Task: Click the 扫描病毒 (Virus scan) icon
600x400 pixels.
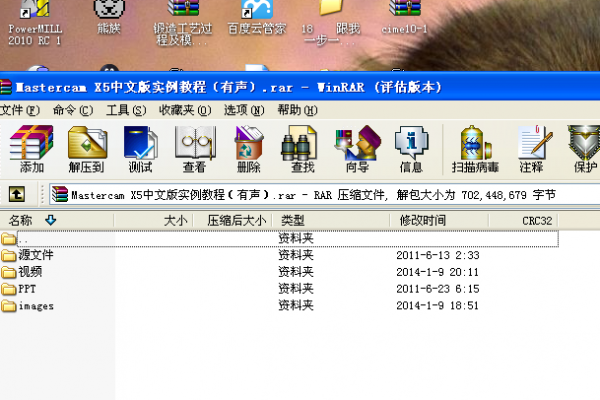Action: (475, 149)
